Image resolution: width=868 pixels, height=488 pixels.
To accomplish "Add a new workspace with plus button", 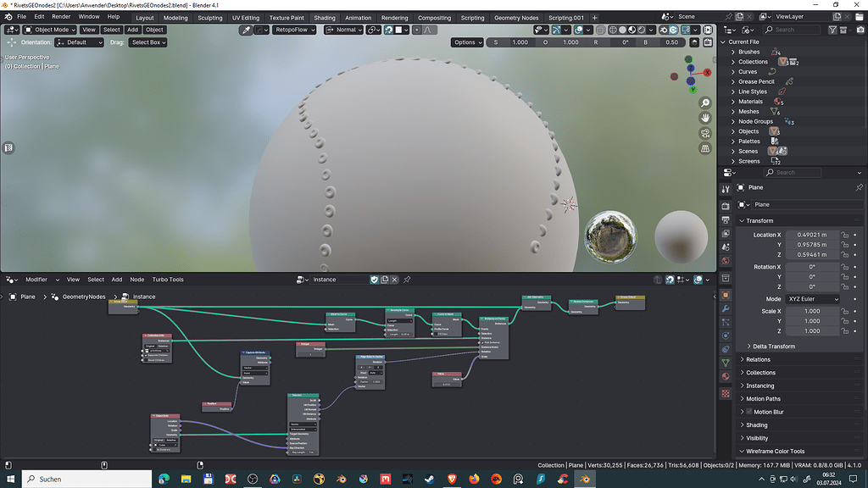I will [594, 18].
